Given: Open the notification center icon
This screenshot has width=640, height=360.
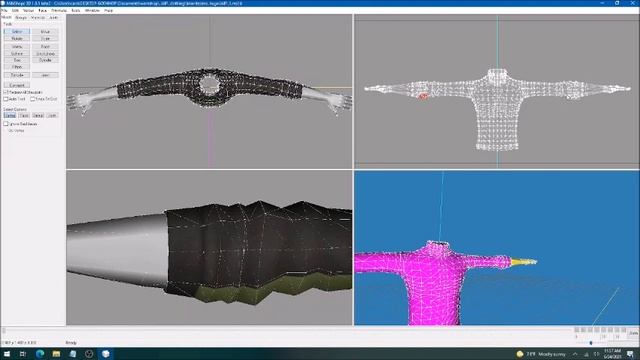Looking at the screenshot, I should tap(631, 354).
